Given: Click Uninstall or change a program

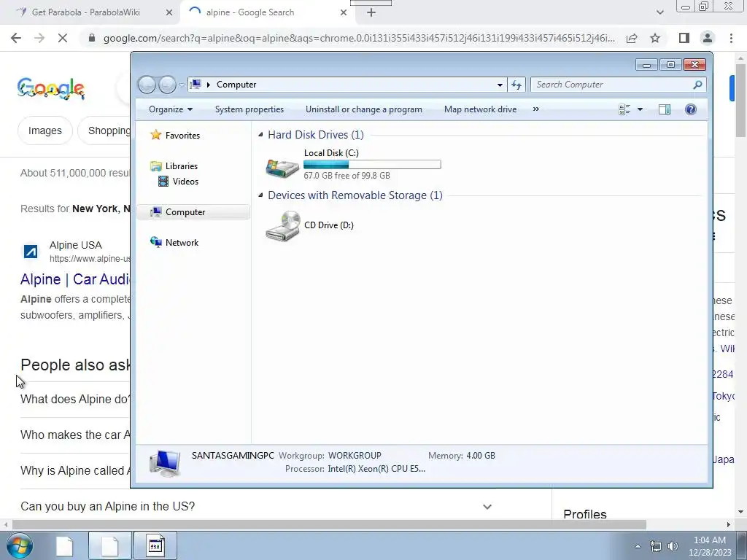Looking at the screenshot, I should (364, 109).
